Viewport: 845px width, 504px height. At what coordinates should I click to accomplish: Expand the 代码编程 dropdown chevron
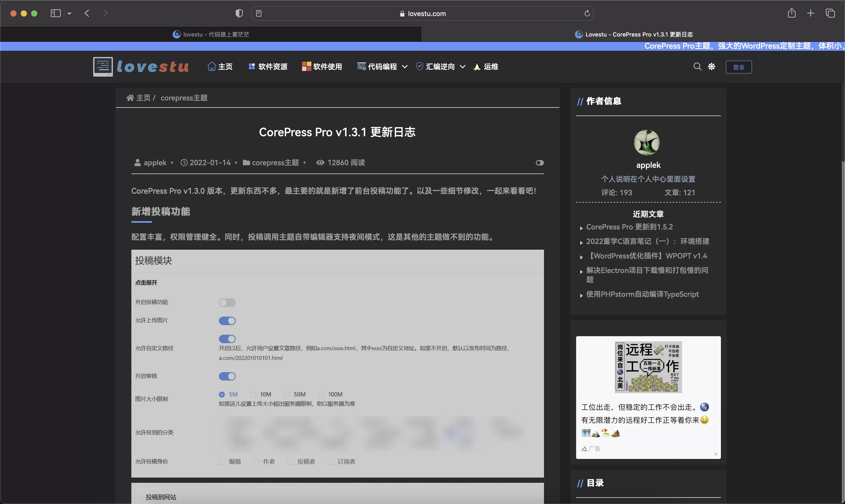point(405,67)
